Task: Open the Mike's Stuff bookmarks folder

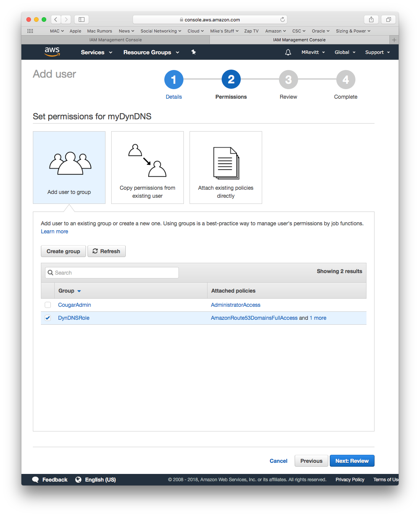Action: click(x=224, y=31)
